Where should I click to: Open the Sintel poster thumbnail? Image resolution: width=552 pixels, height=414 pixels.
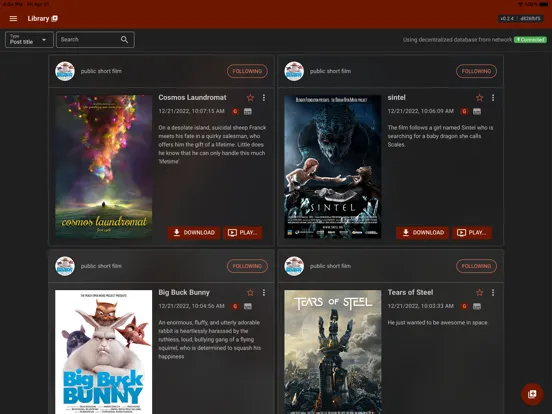coord(333,167)
